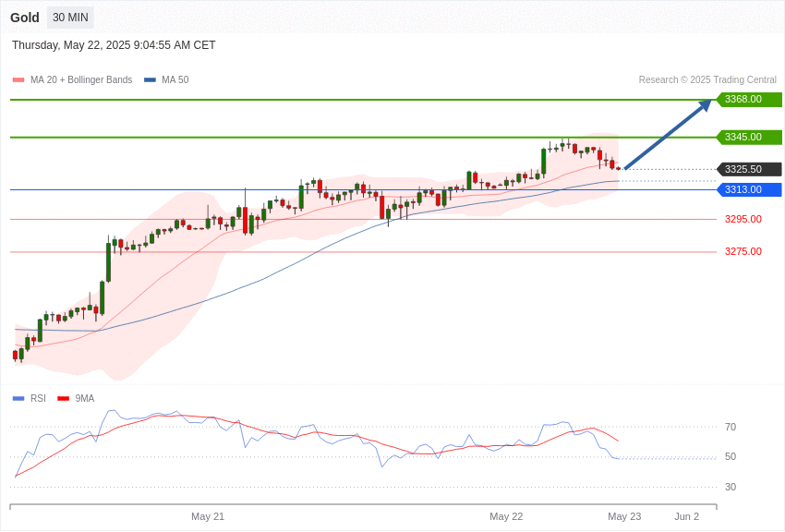
Task: Click the 3313.00 pivot price tag
Action: click(x=749, y=189)
